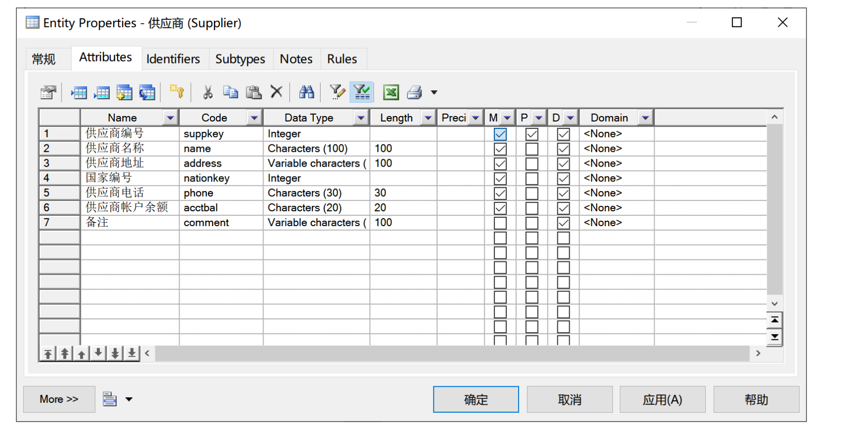This screenshot has width=868, height=431.
Task: Click move-to-top arrow below grid
Action: [48, 354]
